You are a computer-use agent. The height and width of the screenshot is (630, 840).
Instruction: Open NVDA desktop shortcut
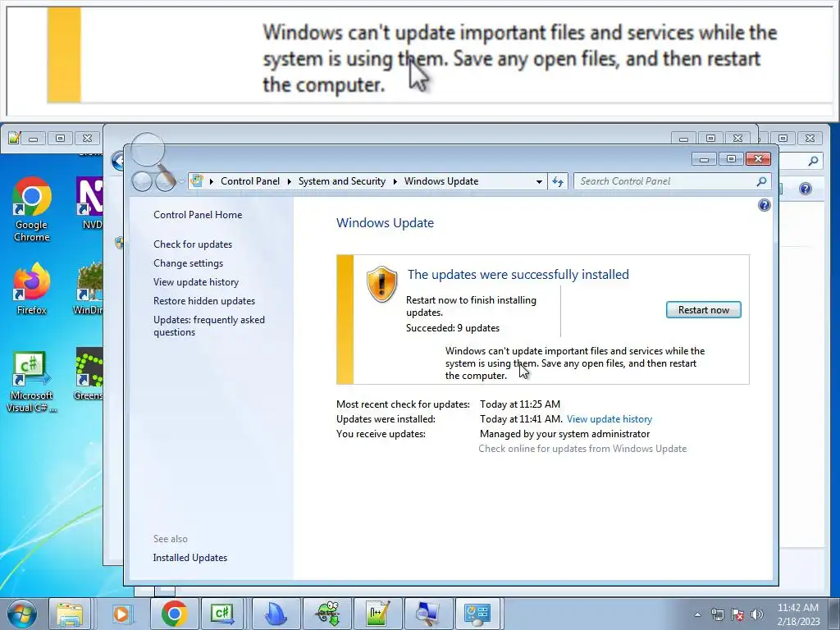coord(89,203)
